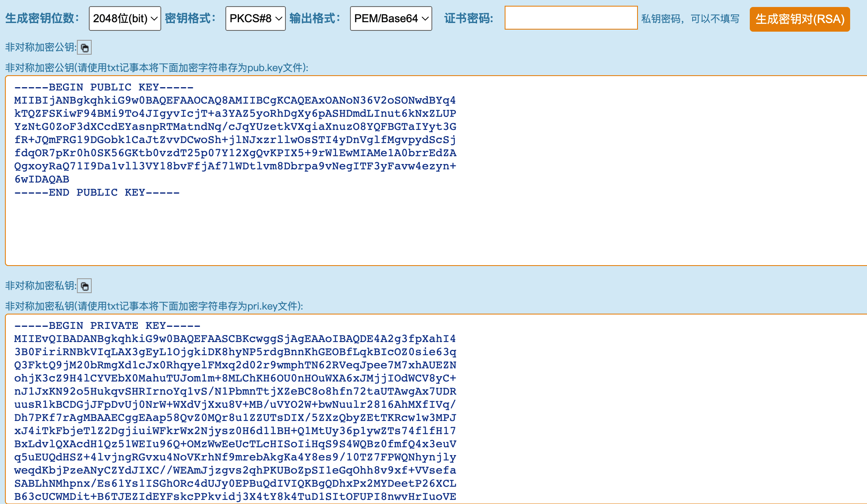Open the key size 2048位(bit) dropdown
The width and height of the screenshot is (867, 504).
[125, 18]
